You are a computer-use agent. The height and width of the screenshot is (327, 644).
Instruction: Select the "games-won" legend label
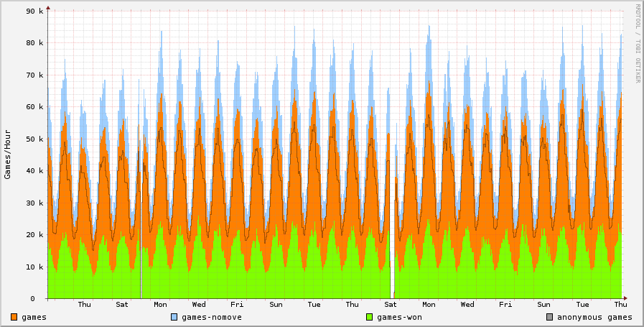click(399, 317)
